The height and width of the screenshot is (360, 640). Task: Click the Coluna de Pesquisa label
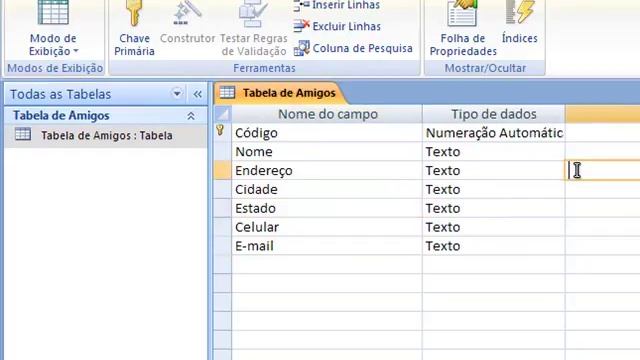362,48
